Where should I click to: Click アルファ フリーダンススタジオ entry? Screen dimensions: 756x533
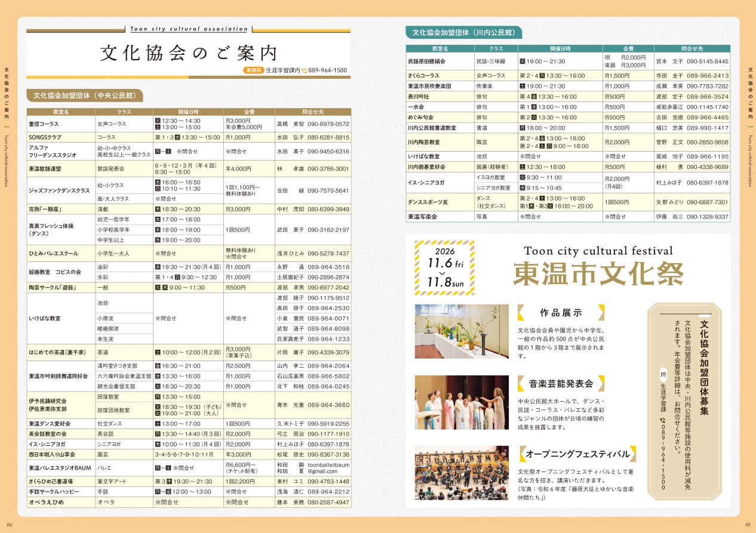click(53, 151)
